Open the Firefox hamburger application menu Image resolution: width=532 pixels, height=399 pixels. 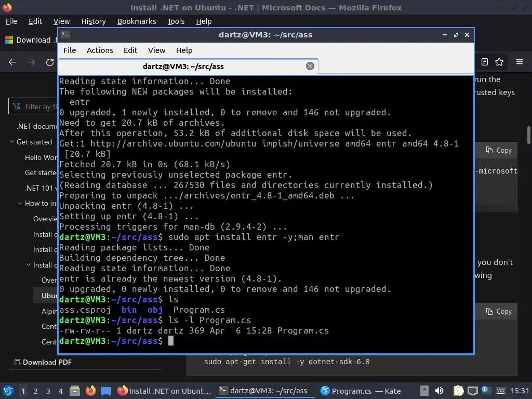pos(519,62)
